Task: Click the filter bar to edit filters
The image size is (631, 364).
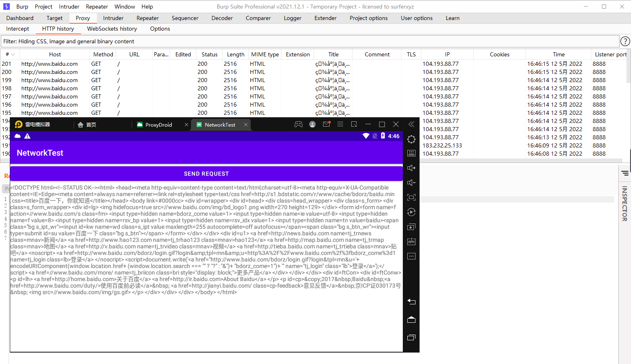Action: [x=310, y=41]
